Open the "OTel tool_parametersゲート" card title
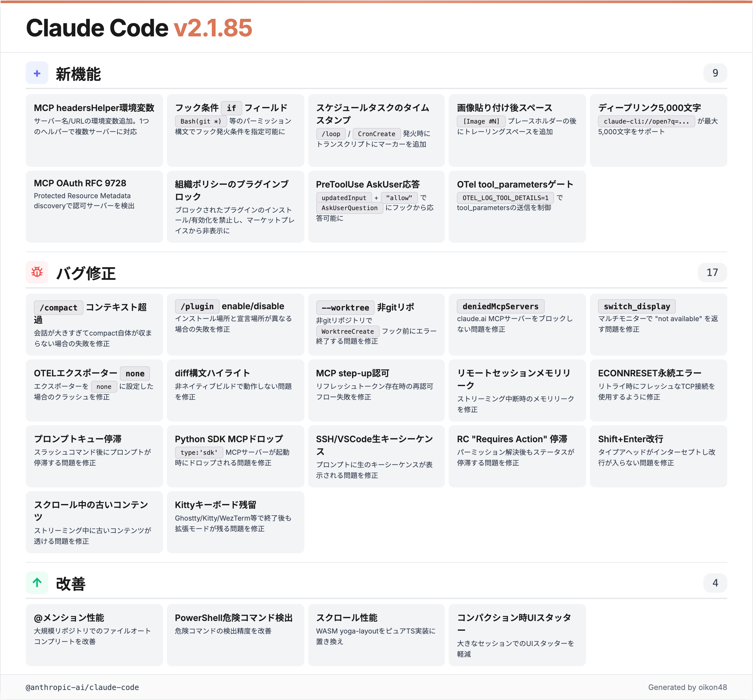This screenshot has width=753, height=700. coord(515,184)
